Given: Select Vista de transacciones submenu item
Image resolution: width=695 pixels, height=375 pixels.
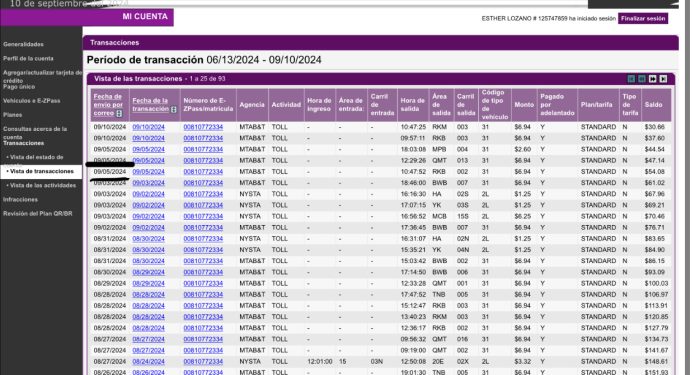Looking at the screenshot, I should click(x=41, y=172).
